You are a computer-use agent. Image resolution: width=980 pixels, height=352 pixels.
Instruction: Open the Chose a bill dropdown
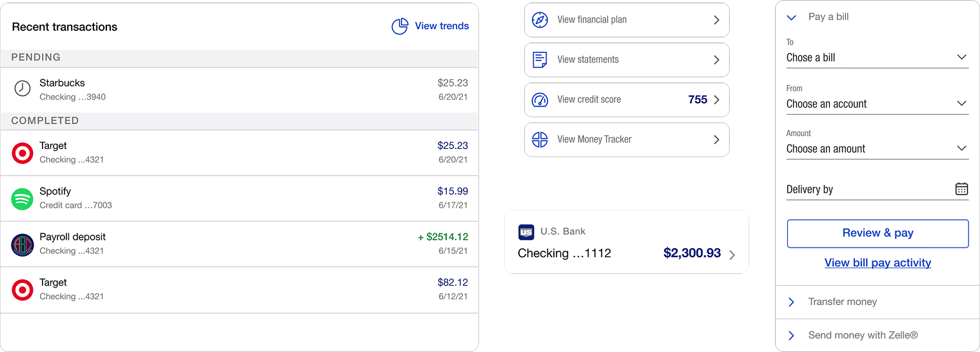[x=877, y=57]
